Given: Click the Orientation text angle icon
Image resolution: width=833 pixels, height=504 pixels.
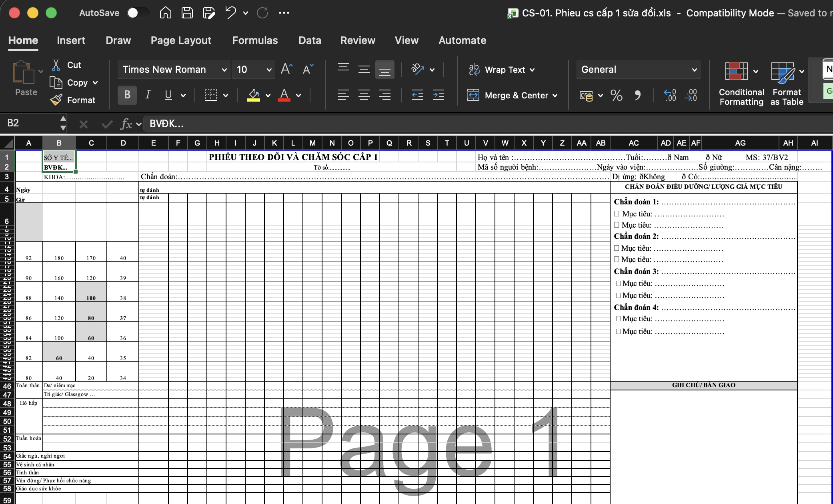Looking at the screenshot, I should (x=417, y=69).
